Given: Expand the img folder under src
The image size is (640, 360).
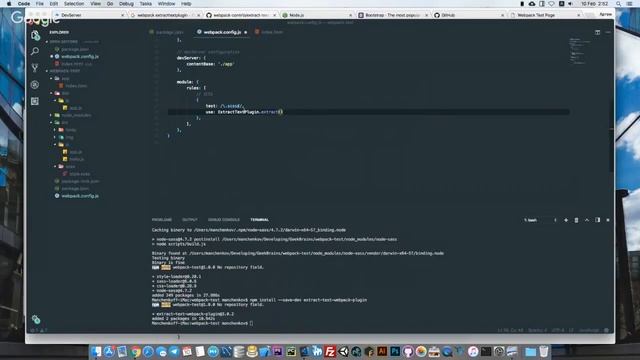Looking at the screenshot, I should pyautogui.click(x=65, y=137).
